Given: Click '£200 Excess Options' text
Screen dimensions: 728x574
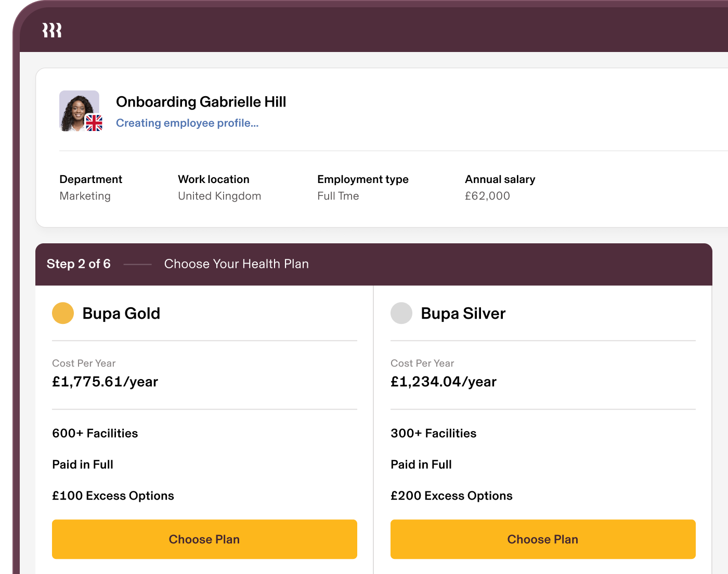Looking at the screenshot, I should (x=451, y=495).
